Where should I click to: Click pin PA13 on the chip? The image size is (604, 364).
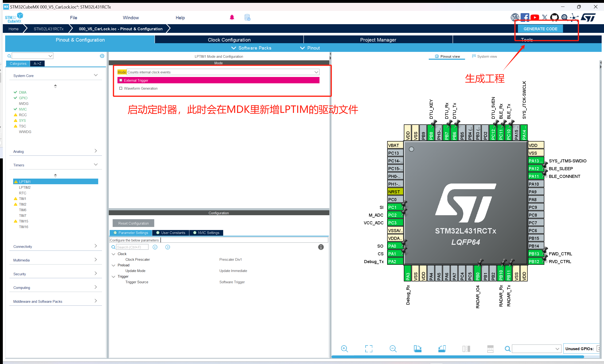click(536, 161)
